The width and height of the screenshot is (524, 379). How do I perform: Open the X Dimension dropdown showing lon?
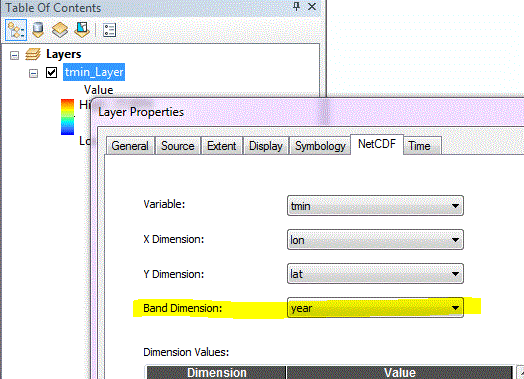[375, 240]
